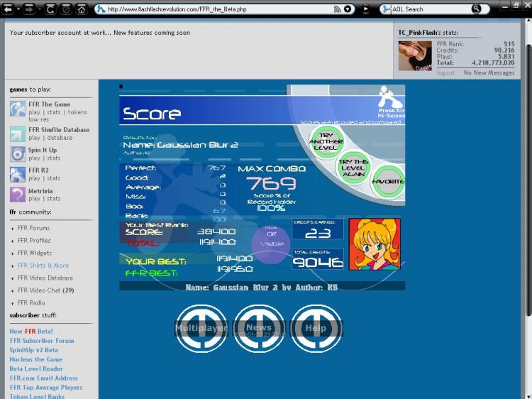Click the FFR The Game icon
The image size is (532, 399).
pyautogui.click(x=17, y=109)
